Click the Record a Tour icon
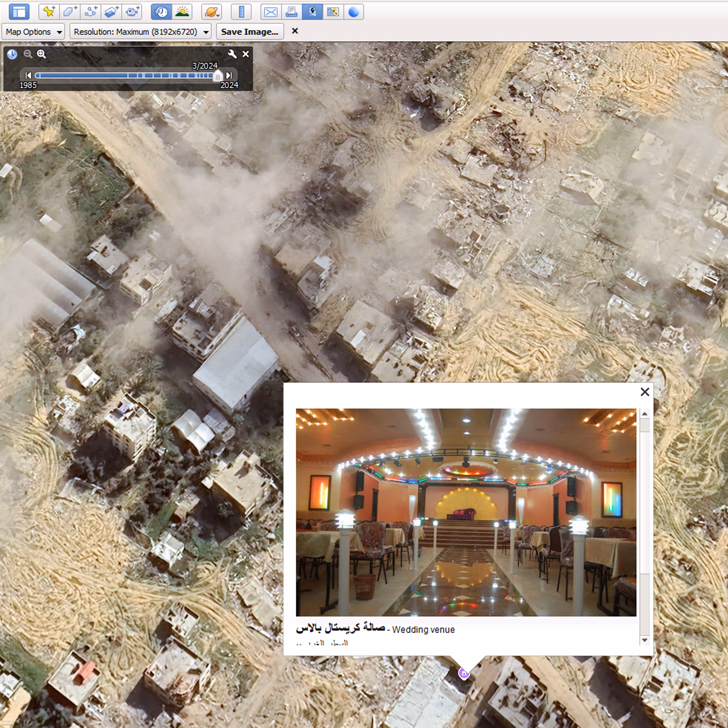The width and height of the screenshot is (728, 728). click(132, 12)
